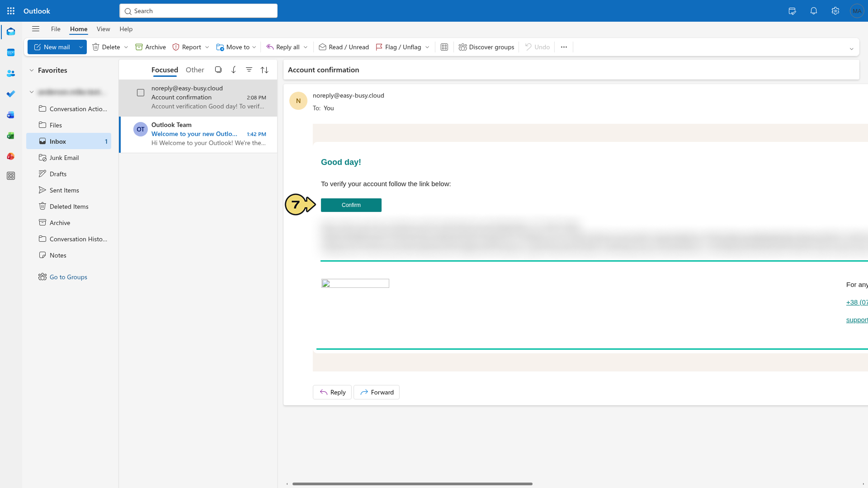
Task: Click the sort messages arrows icon
Action: coord(264,70)
